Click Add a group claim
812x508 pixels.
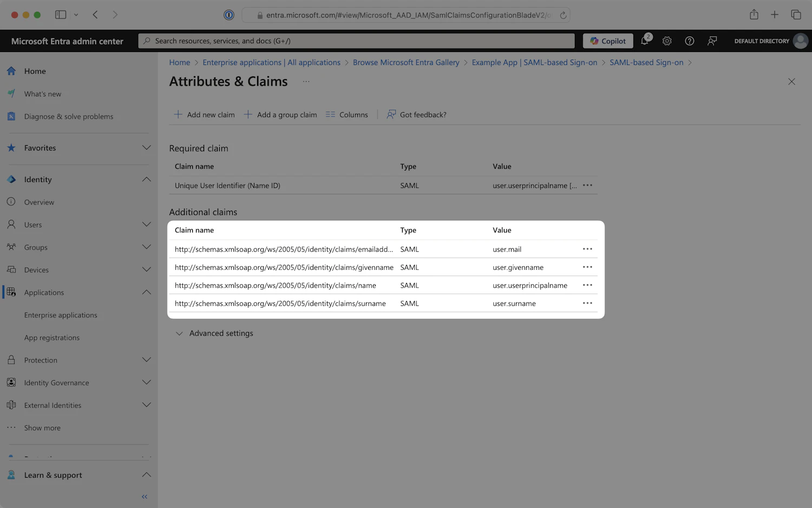point(280,115)
